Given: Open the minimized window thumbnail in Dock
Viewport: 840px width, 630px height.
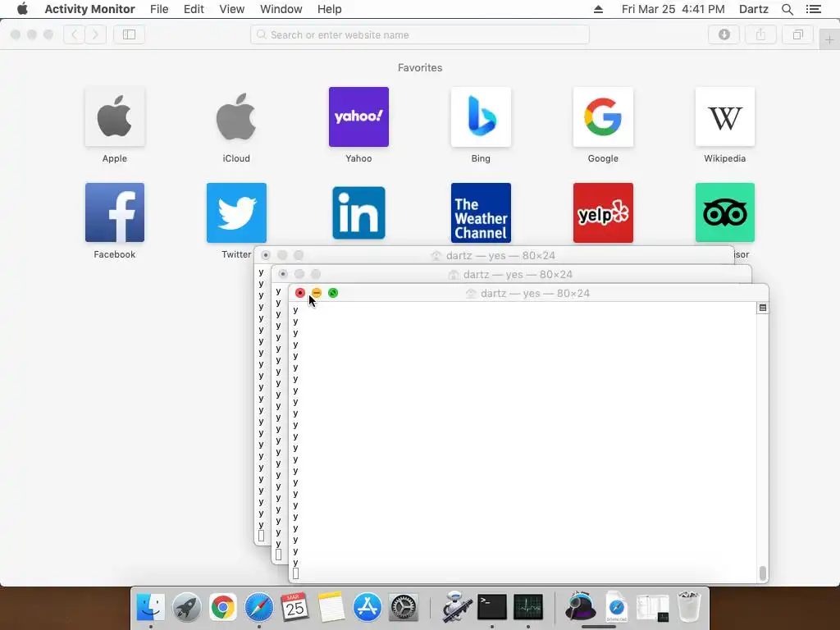Looking at the screenshot, I should click(652, 608).
